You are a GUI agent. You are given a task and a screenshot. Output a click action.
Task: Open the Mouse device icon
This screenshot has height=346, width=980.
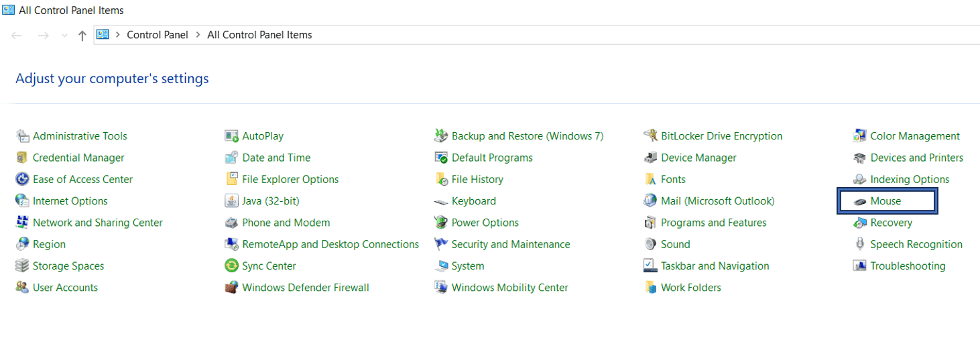pyautogui.click(x=859, y=201)
